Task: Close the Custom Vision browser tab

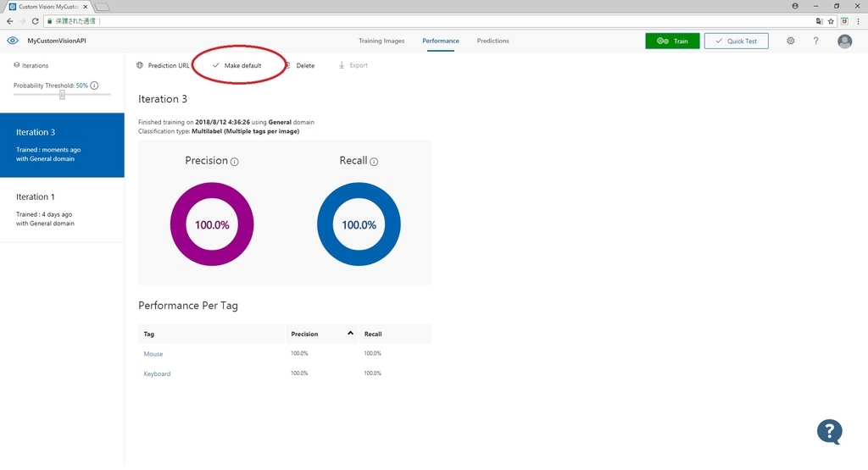Action: point(86,7)
